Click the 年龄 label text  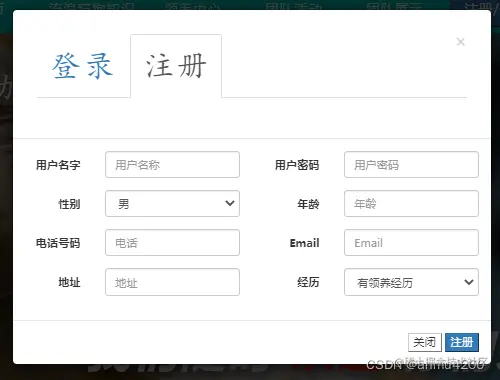coord(308,204)
